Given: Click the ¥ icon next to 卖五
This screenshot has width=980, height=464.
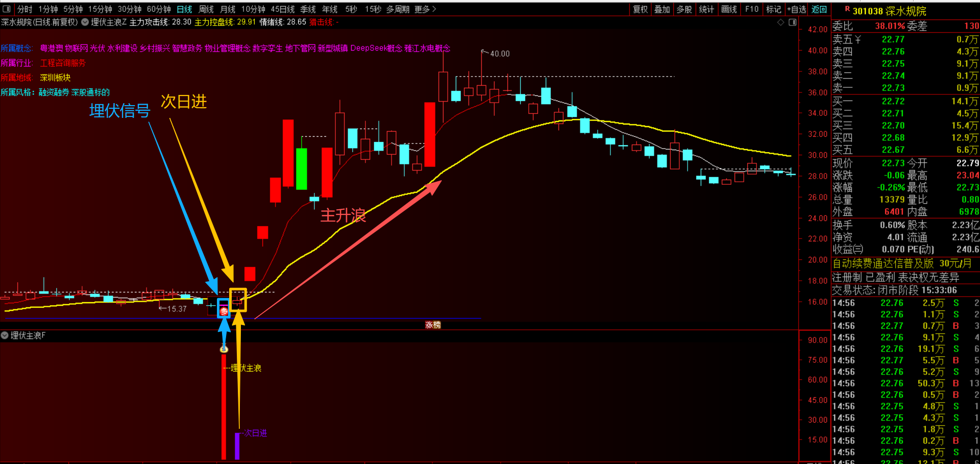Looking at the screenshot, I should click(x=857, y=39).
